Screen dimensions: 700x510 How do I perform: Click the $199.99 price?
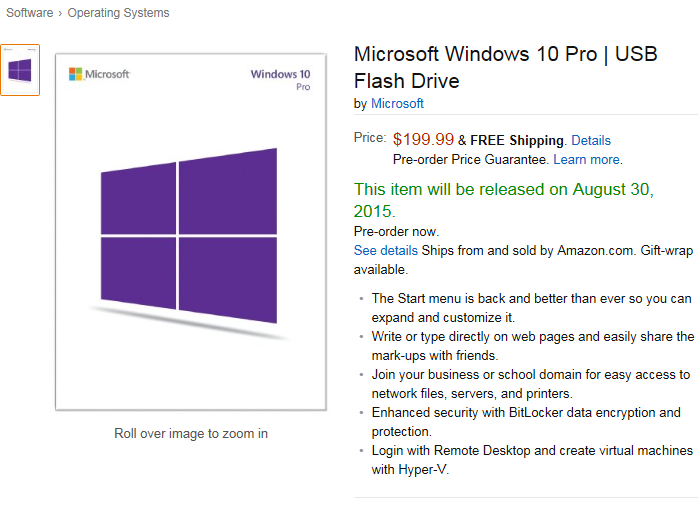click(x=423, y=139)
